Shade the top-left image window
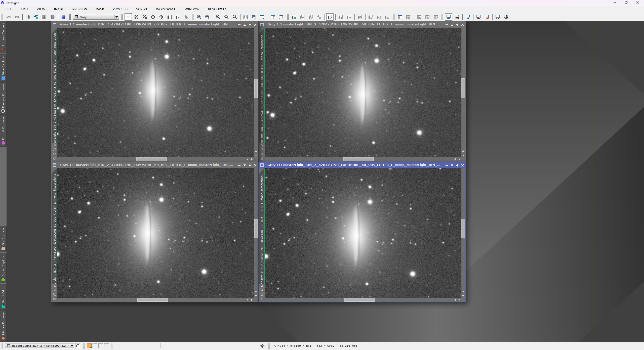The height and width of the screenshot is (350, 644). click(245, 25)
